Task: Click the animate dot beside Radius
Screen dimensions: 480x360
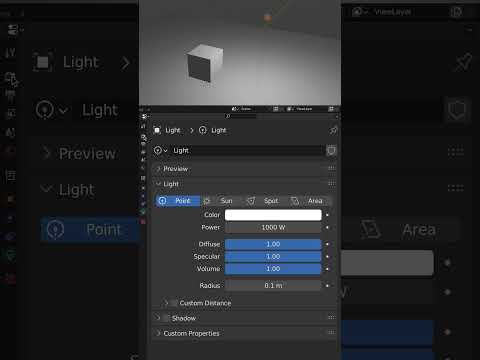Action: point(327,286)
